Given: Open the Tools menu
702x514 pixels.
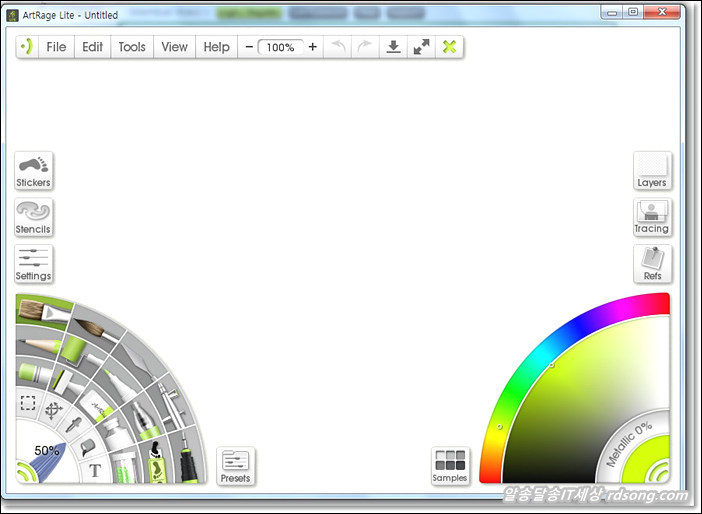Looking at the screenshot, I should tap(132, 47).
